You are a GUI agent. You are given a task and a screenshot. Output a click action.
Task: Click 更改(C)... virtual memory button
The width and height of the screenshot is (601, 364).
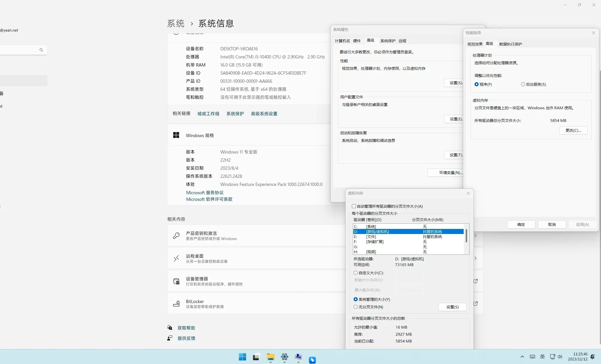coord(573,131)
